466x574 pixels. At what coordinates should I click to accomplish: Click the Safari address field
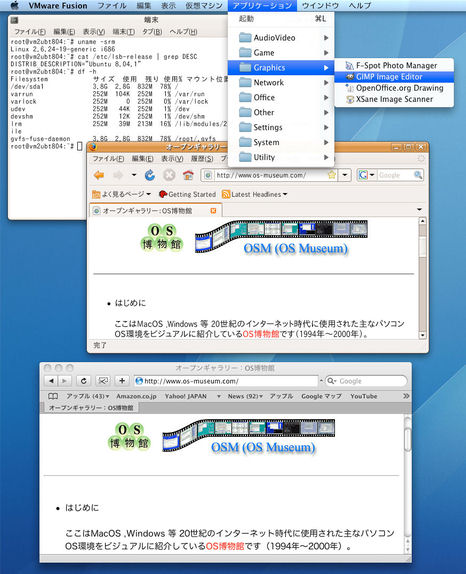point(226,381)
